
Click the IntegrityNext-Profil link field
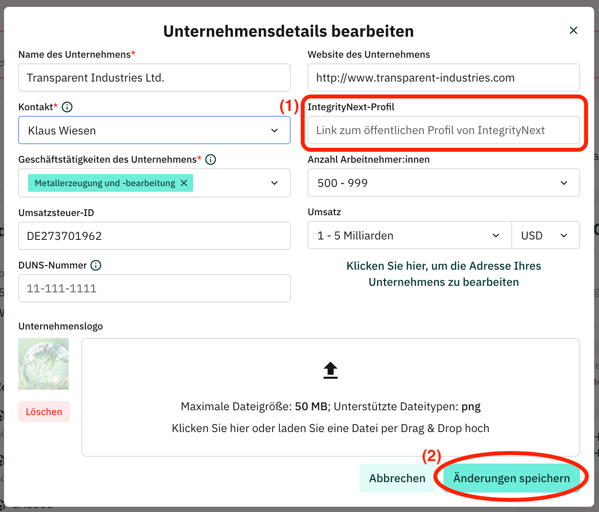click(x=444, y=130)
